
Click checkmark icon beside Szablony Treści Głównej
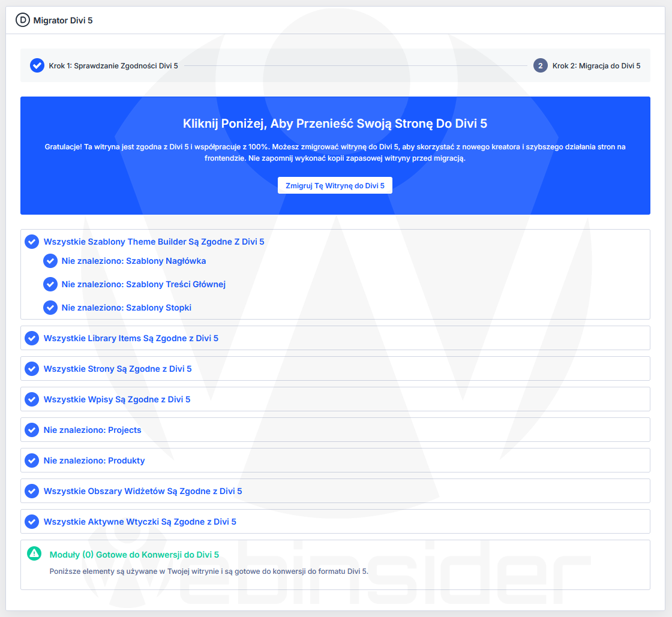tap(50, 284)
